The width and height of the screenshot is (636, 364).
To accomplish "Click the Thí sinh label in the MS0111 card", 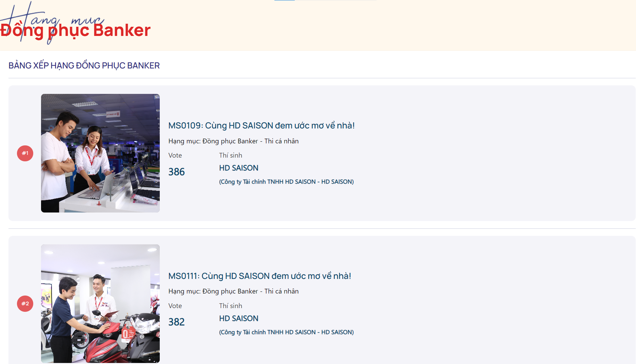I will (231, 306).
